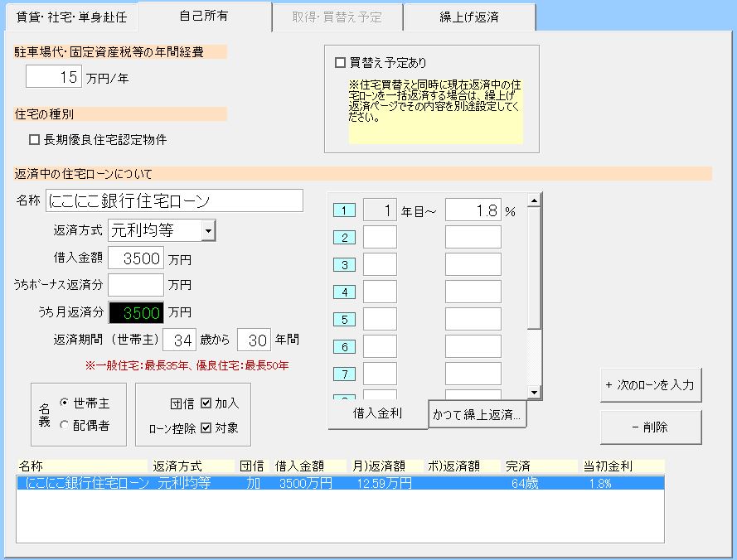Uncheck the 団信 加入 checkbox

click(206, 403)
